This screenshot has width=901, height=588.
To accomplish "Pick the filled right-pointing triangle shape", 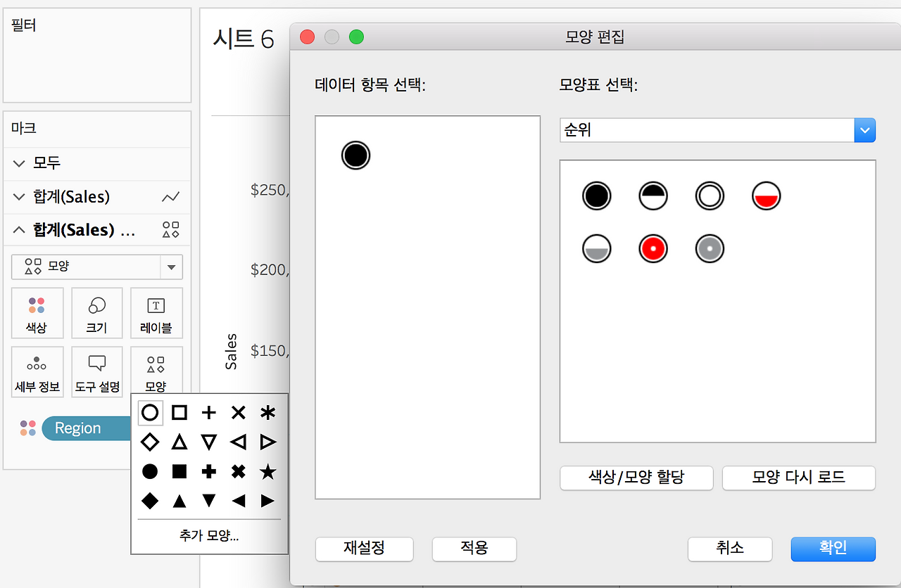I will tap(267, 501).
